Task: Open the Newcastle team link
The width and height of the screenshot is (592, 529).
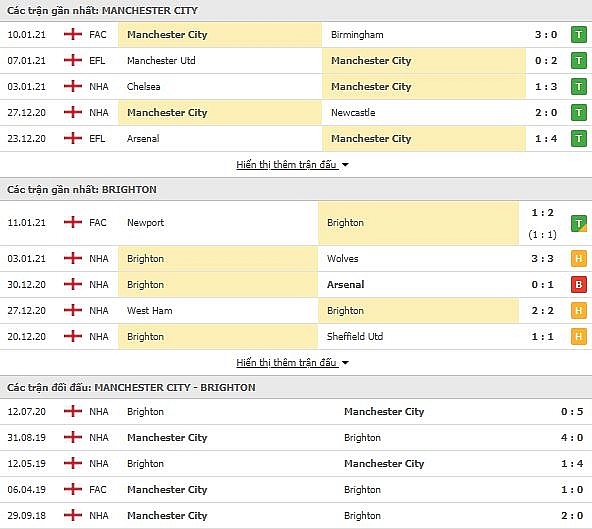Action: tap(353, 113)
